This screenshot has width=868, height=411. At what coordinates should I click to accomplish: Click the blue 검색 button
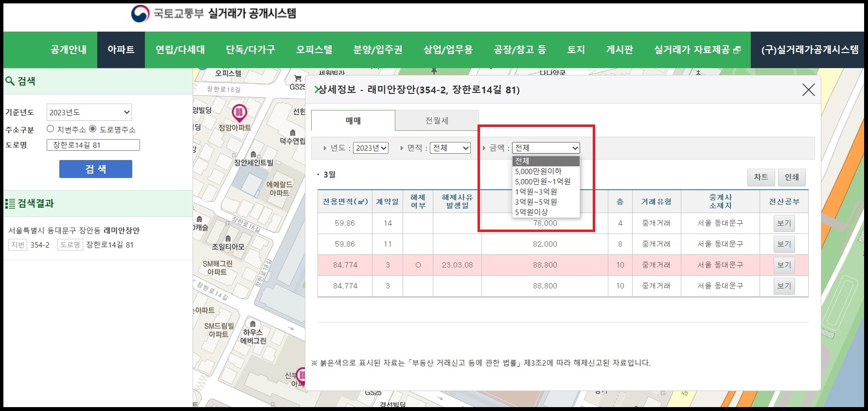pyautogui.click(x=96, y=169)
